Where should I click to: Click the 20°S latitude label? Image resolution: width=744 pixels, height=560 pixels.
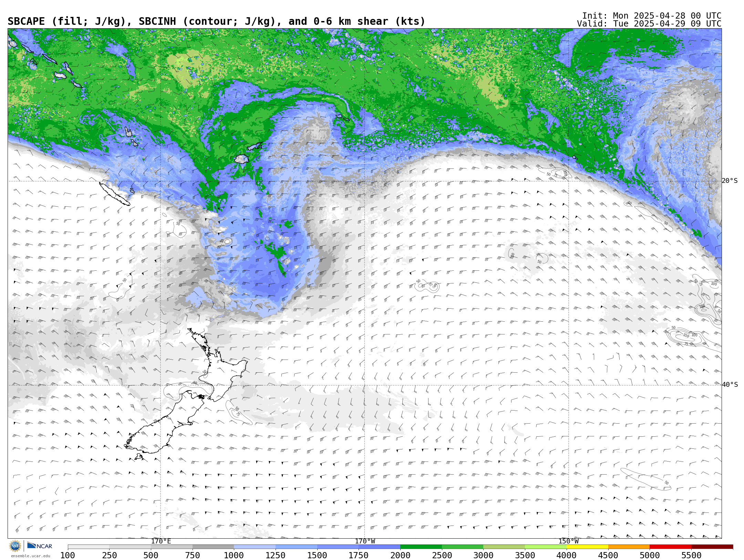coord(730,181)
